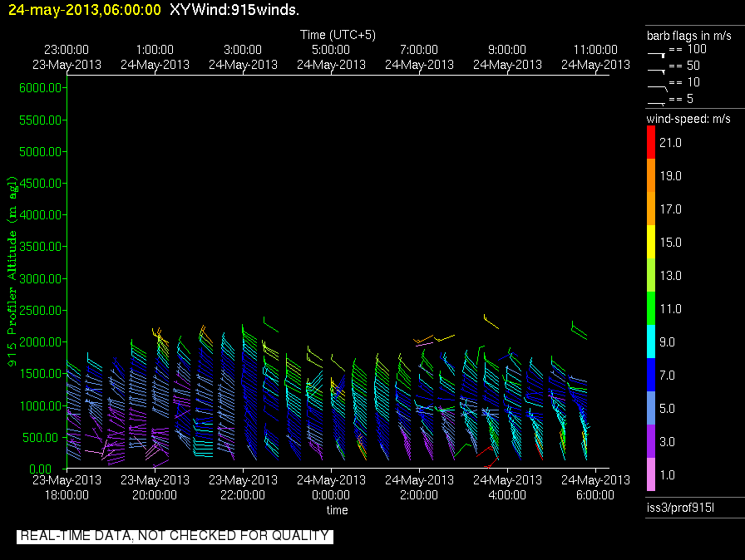
Task: Click the bottom axis label '23-May-2013 20:00:00'
Action: click(x=155, y=488)
